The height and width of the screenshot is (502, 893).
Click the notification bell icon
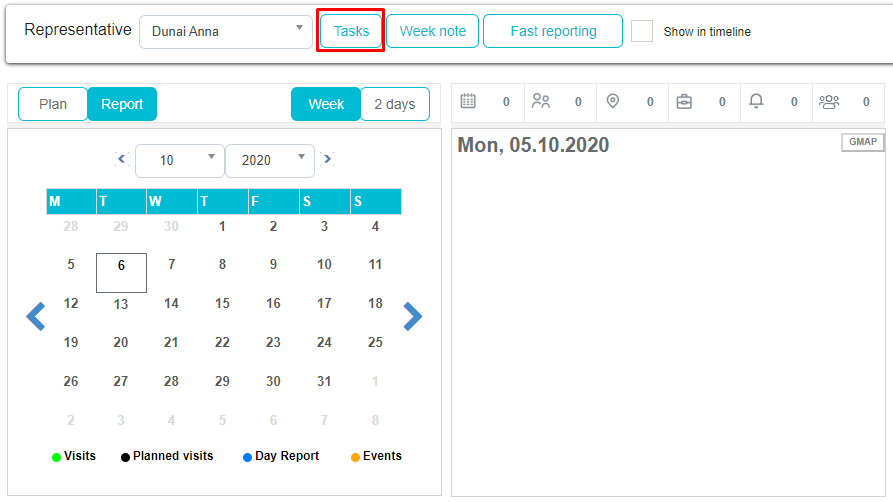tap(756, 101)
